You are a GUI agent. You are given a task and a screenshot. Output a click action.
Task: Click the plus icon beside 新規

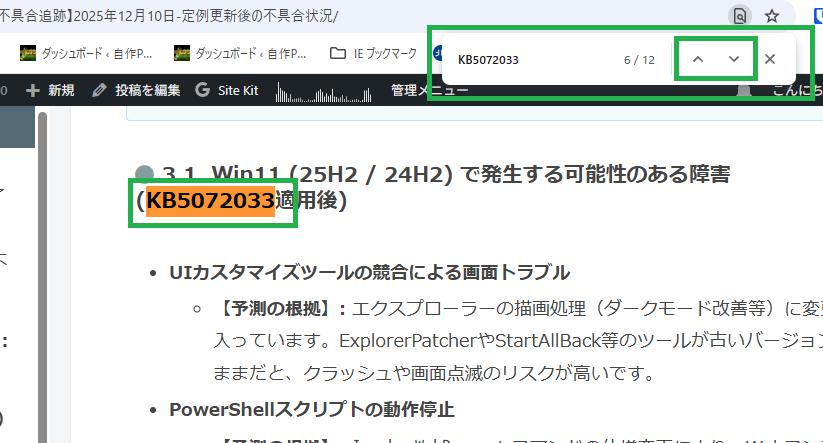point(33,90)
